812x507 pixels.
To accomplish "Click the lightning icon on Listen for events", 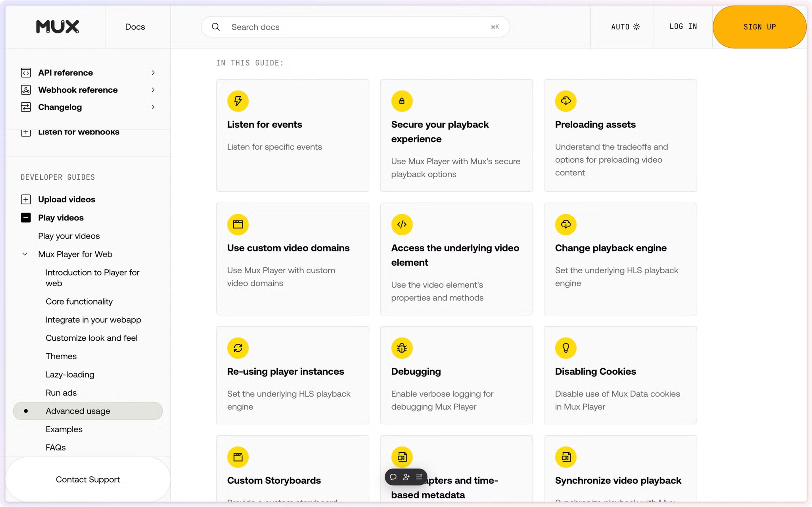I will pos(238,101).
